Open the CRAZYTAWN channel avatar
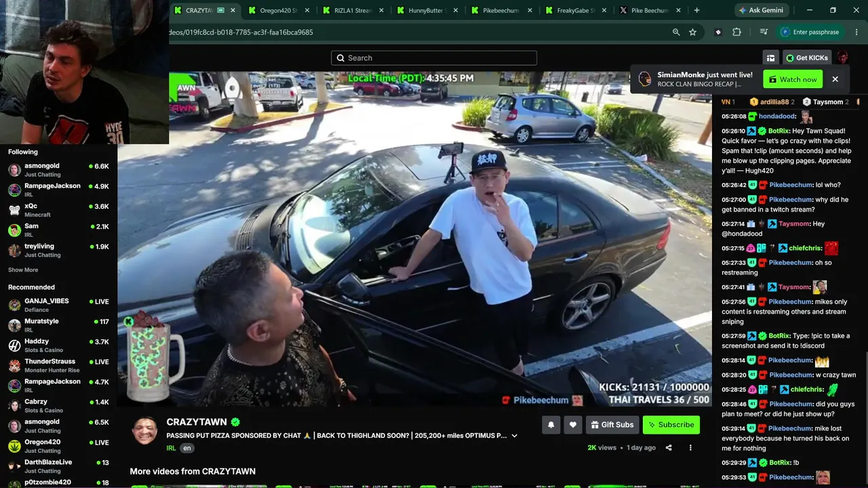 (x=145, y=431)
